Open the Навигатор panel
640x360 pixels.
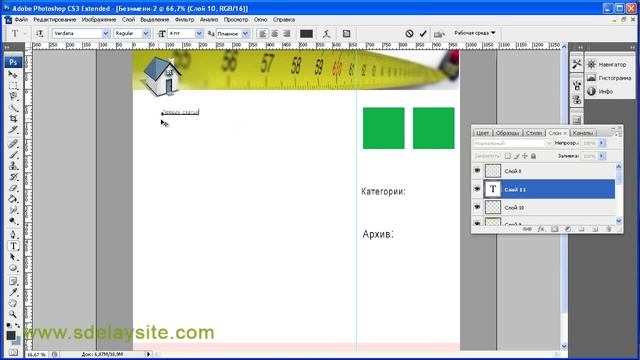point(607,64)
